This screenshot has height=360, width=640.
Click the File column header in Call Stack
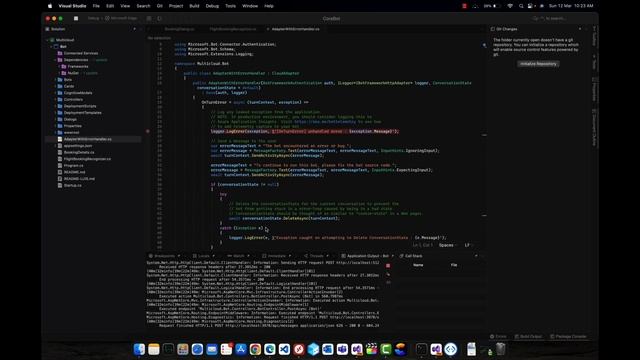coord(454,265)
